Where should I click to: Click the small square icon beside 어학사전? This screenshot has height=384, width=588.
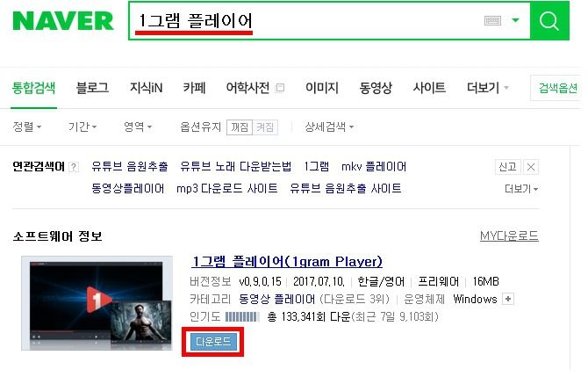pos(280,88)
